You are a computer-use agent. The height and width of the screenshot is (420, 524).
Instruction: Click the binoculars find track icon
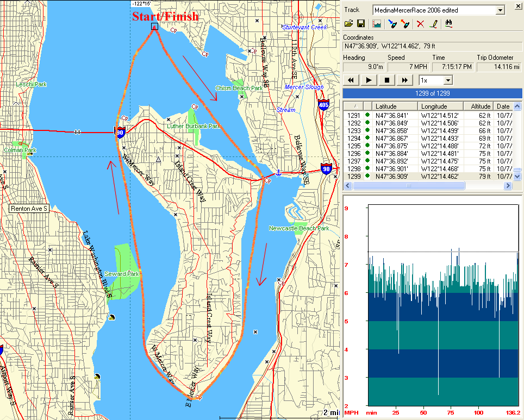click(450, 24)
